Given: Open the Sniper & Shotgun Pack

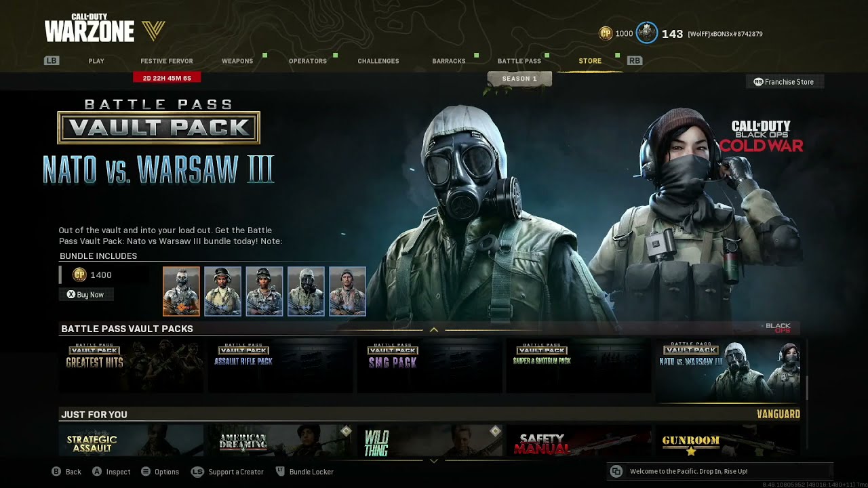Looking at the screenshot, I should pyautogui.click(x=578, y=366).
